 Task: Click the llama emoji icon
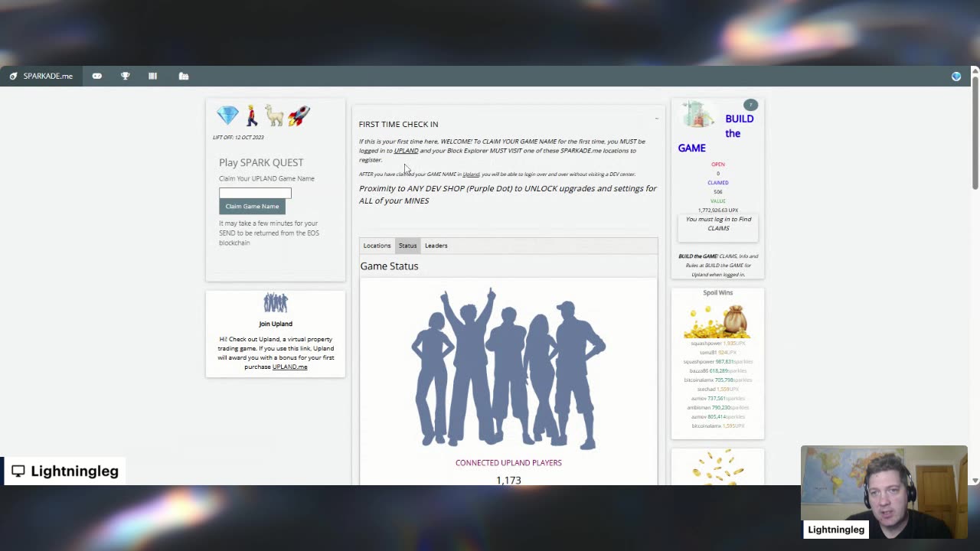[x=274, y=116]
